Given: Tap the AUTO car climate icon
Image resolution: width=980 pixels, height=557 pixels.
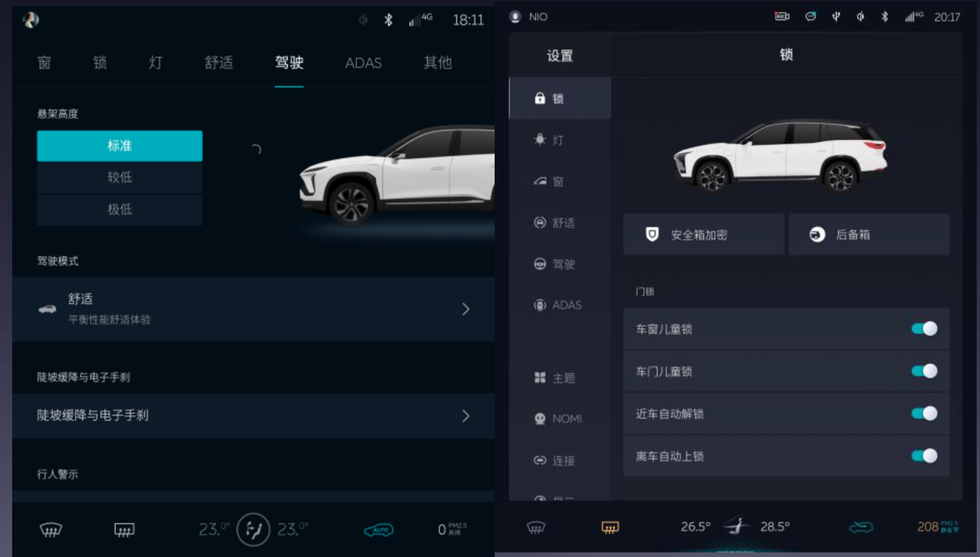Looking at the screenshot, I should coord(379,530).
